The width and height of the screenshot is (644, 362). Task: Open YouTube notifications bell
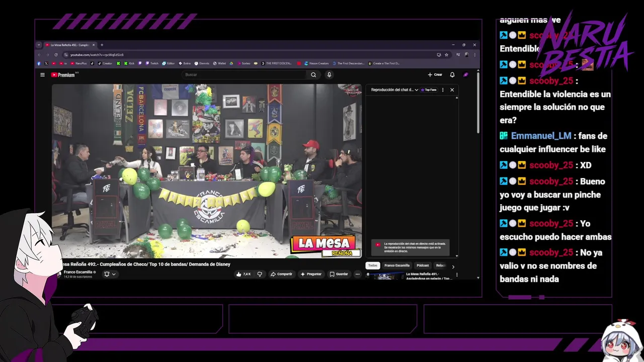point(452,75)
